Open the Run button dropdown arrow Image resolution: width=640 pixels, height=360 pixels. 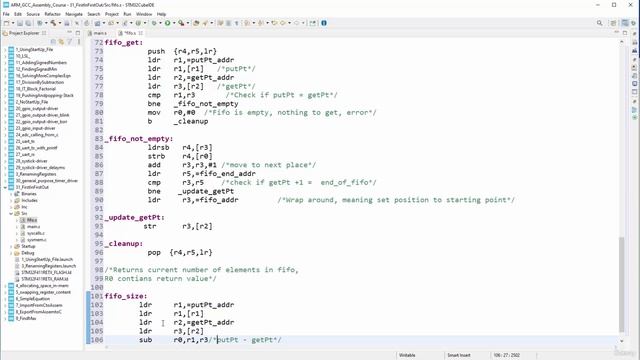coord(173,23)
